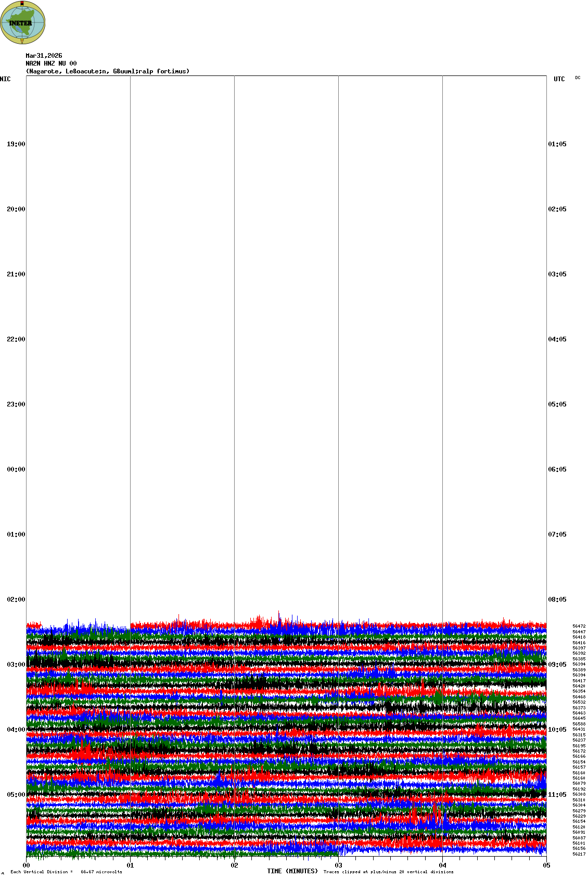Click the 11:05 UTC time marker
This screenshot has width=588, height=879.
(x=557, y=795)
